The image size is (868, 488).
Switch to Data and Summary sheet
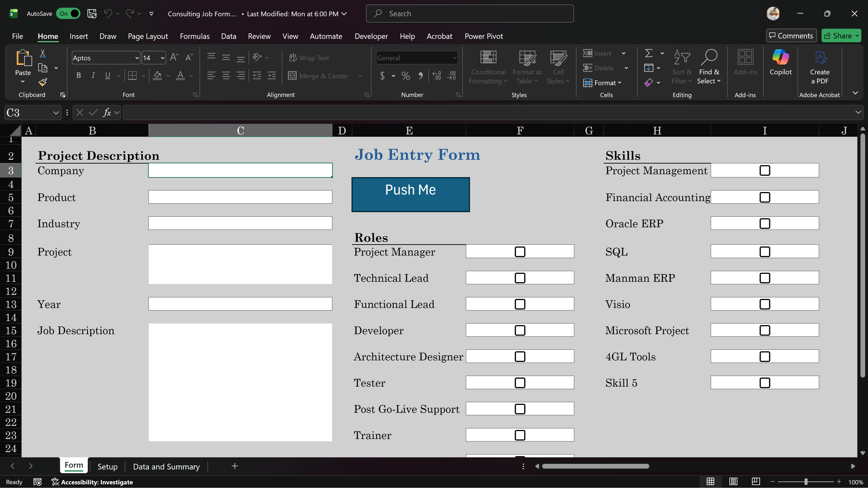coord(166,467)
